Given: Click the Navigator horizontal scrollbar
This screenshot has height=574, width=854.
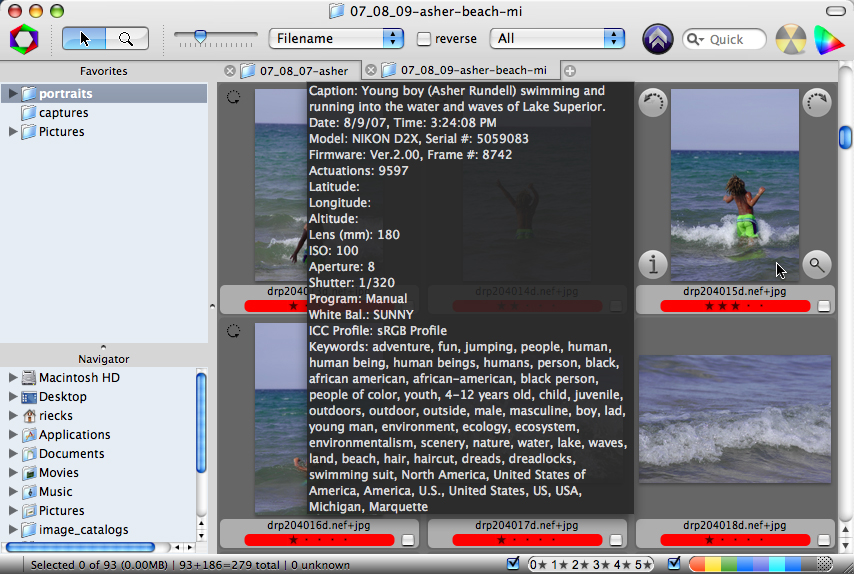Looking at the screenshot, I should (x=81, y=547).
